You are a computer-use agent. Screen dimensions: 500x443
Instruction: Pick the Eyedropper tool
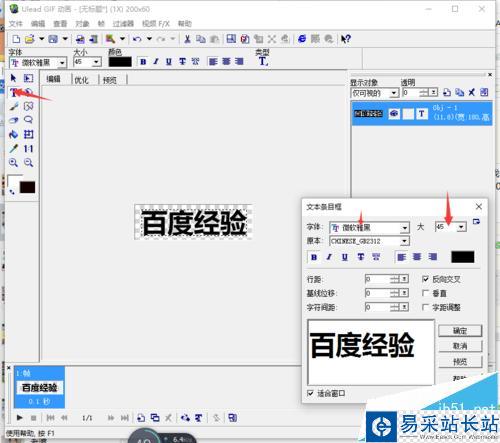(13, 149)
